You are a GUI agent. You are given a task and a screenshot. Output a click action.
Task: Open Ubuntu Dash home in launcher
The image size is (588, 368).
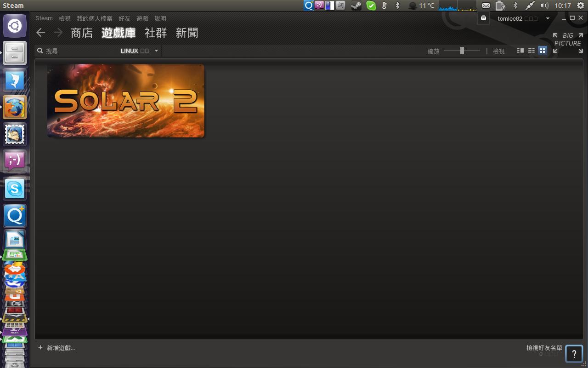15,26
